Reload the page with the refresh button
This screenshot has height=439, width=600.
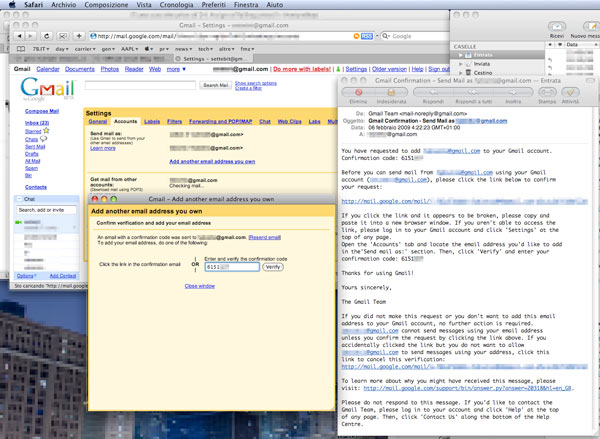tap(47, 36)
